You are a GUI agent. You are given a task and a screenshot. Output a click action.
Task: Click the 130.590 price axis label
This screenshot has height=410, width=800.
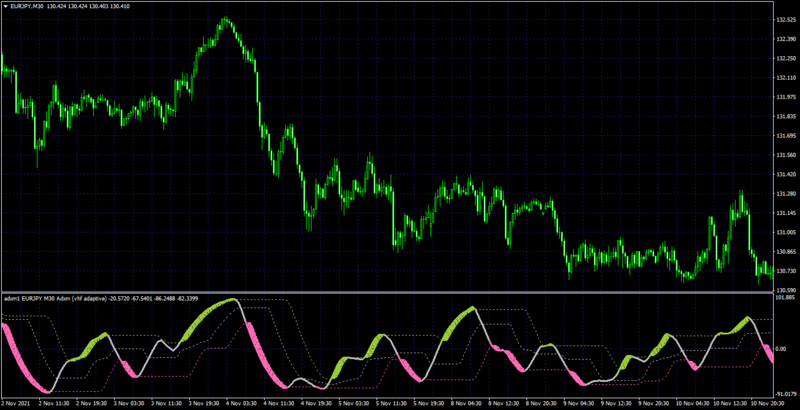785,290
